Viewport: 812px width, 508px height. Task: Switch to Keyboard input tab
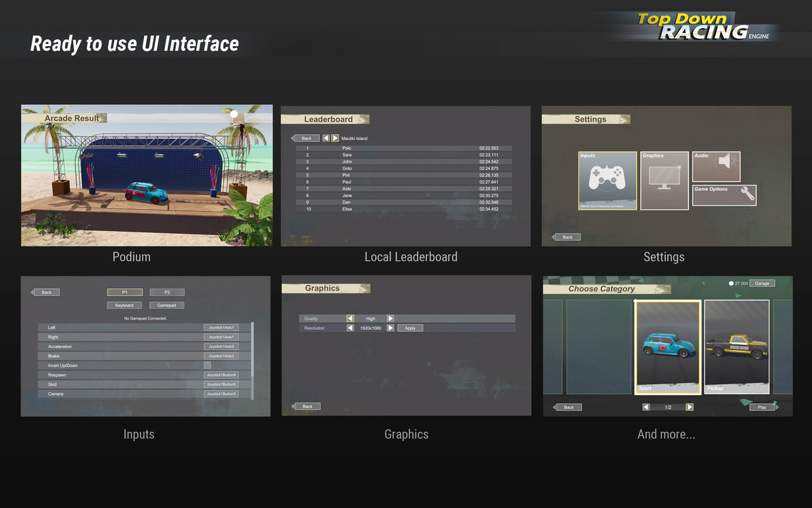click(x=125, y=305)
